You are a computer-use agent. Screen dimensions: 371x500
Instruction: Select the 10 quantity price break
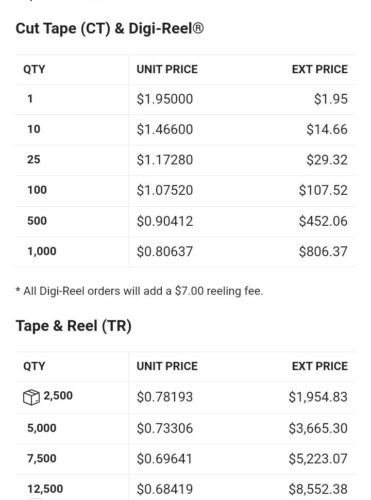tap(185, 129)
